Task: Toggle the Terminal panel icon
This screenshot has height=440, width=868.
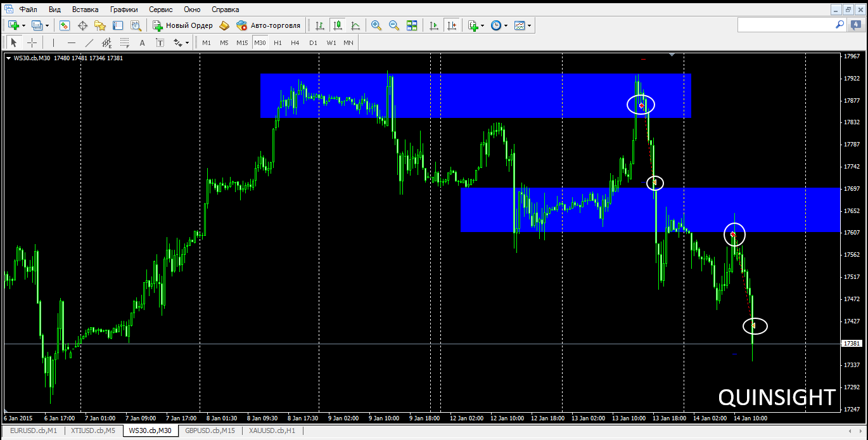Action: coord(118,25)
